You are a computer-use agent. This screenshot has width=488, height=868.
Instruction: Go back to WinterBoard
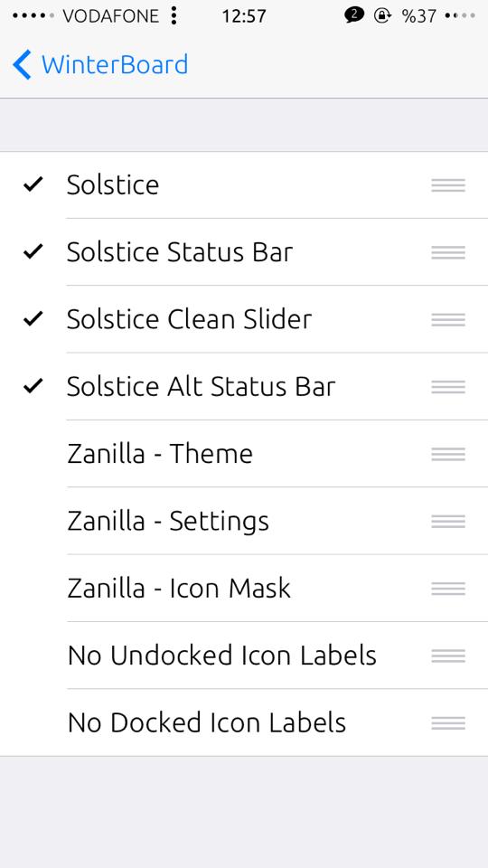pos(100,65)
